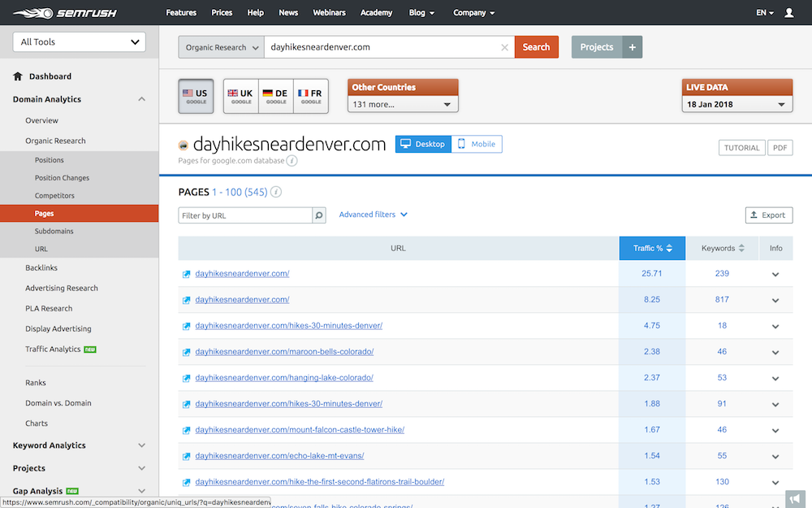Clear the domain search field X
The height and width of the screenshot is (508, 812).
click(x=504, y=47)
